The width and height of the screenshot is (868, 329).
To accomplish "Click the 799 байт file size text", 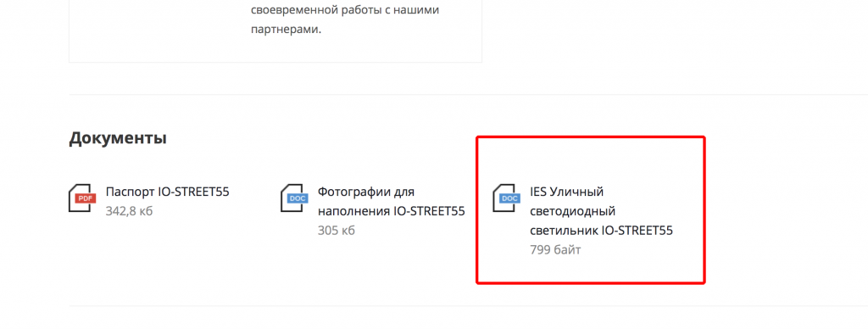I will point(555,250).
